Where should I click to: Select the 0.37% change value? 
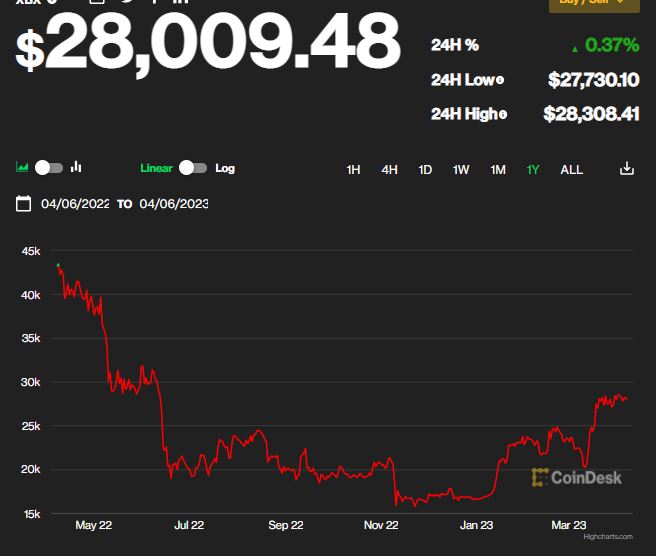coord(611,45)
